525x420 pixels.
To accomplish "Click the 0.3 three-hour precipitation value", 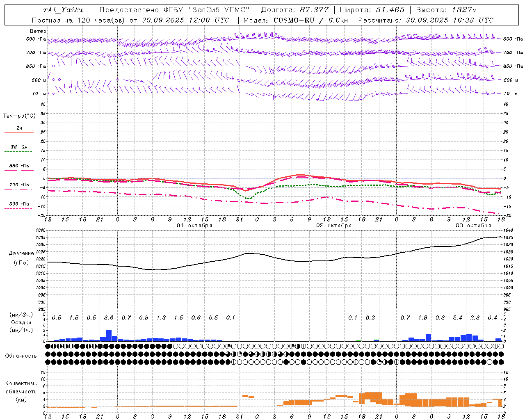I will coord(440,318).
